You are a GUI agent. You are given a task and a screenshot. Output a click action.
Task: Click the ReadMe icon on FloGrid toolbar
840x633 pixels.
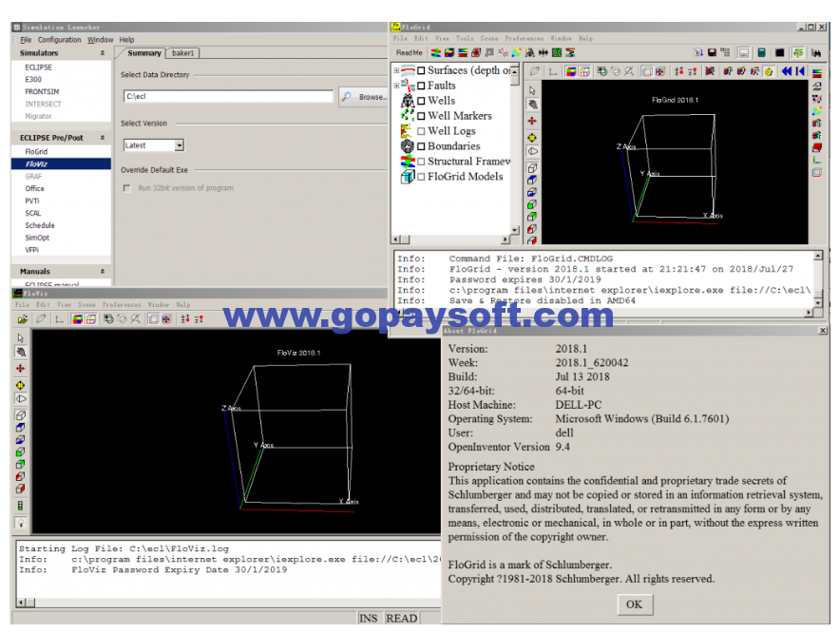pyautogui.click(x=407, y=52)
